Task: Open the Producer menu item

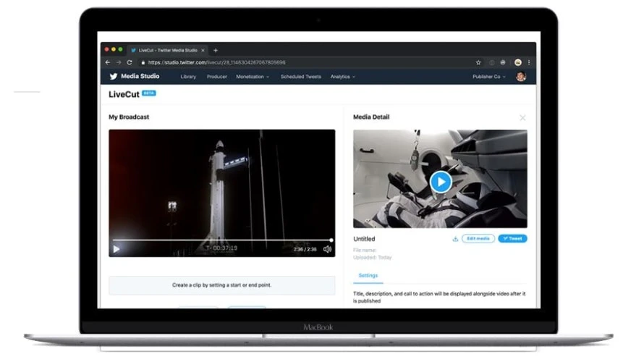Action: [217, 77]
